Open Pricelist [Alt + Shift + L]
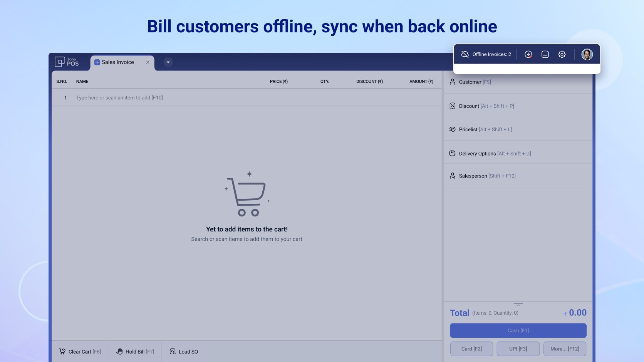 coord(518,129)
